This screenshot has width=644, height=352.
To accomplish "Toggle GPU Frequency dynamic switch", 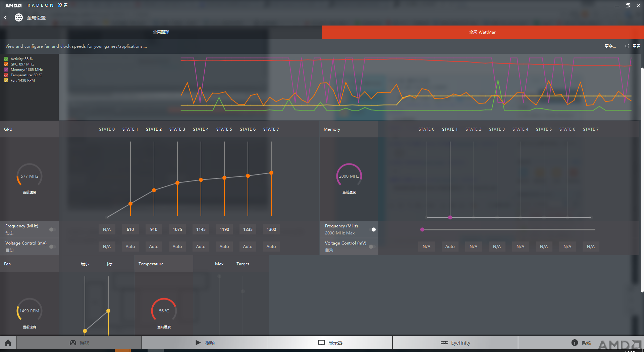I will 52,229.
